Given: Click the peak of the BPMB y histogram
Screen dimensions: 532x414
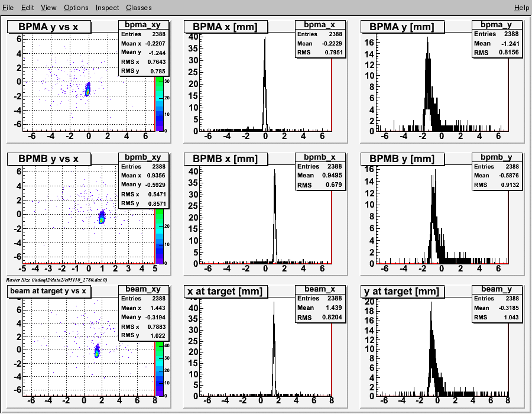Looking at the screenshot, I should pos(435,170).
